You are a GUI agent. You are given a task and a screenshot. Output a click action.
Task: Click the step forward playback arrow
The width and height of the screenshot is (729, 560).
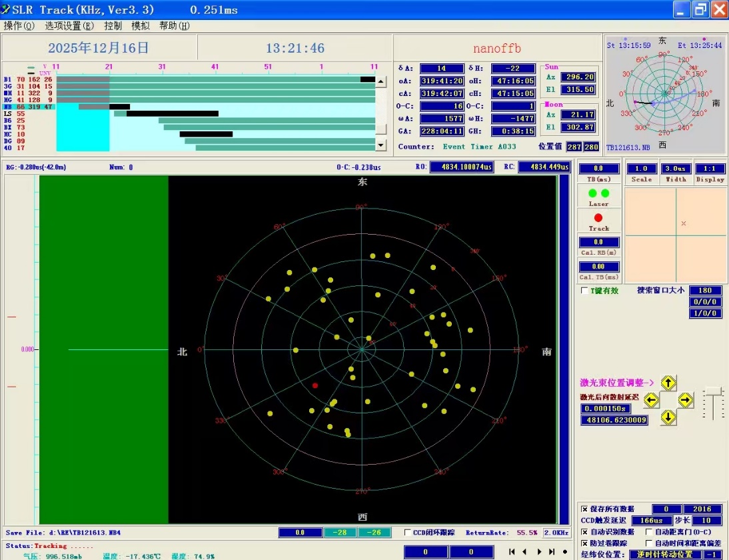click(x=538, y=552)
